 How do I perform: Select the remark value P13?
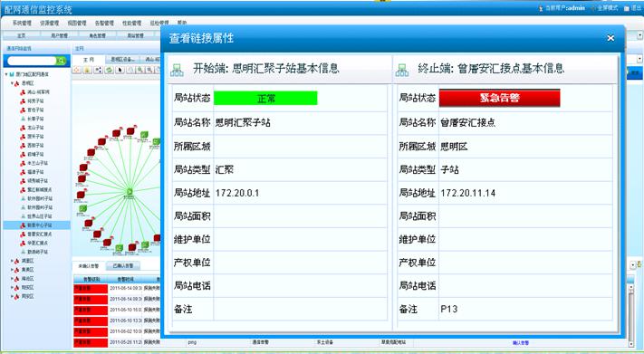(449, 309)
